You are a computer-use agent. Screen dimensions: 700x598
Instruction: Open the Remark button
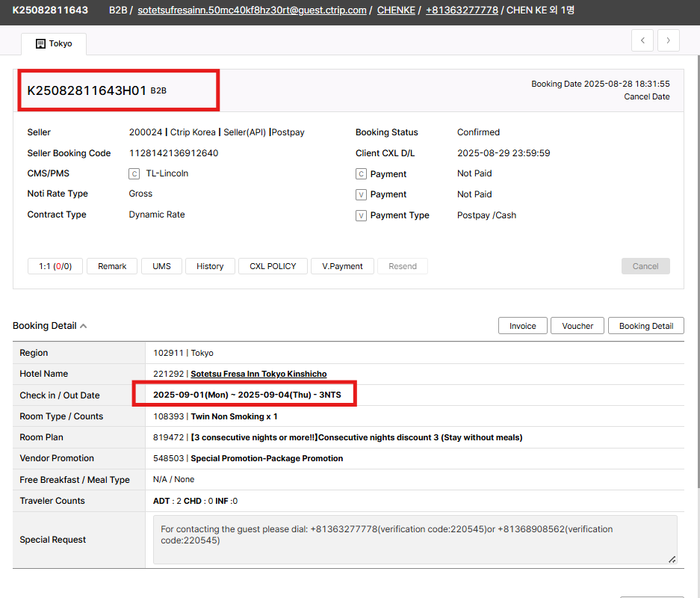112,266
